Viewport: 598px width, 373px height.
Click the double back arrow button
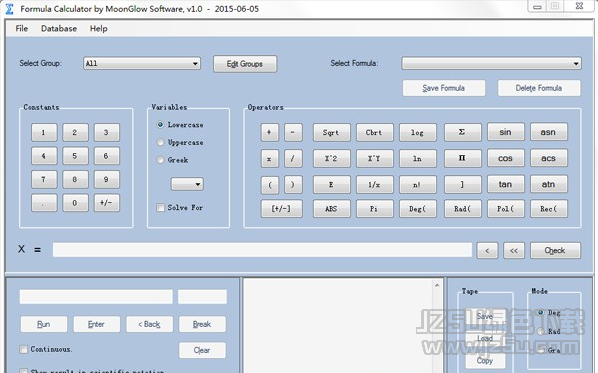click(x=514, y=250)
